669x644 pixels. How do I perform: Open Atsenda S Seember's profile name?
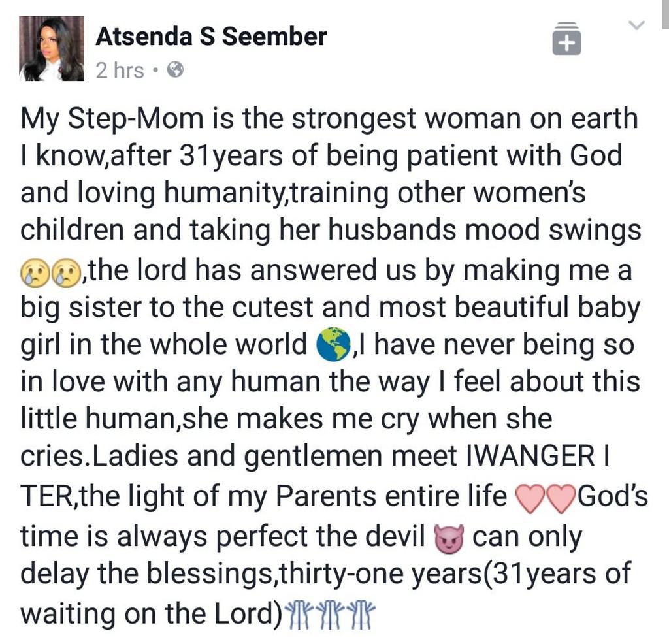tap(210, 37)
